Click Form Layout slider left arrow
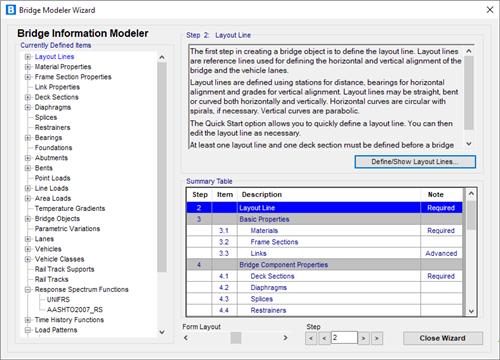The image size is (500, 360). pos(186,338)
